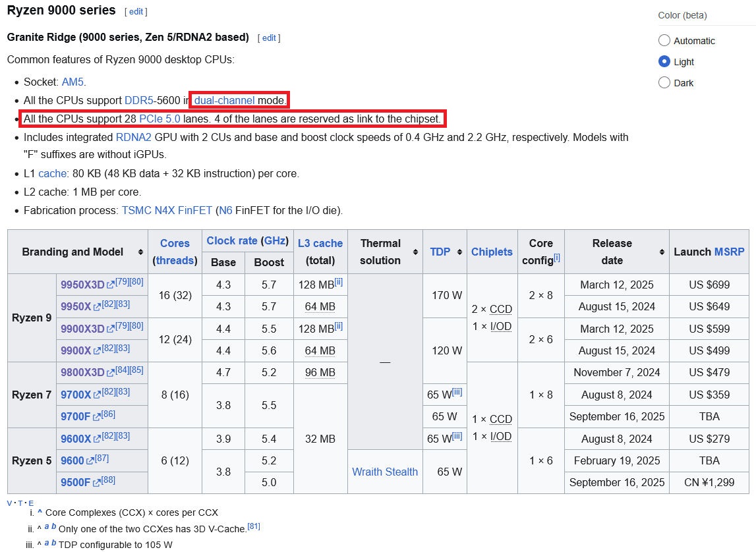Jump to reference [86] beside 9700F
756x552 pixels.
pyautogui.click(x=109, y=414)
